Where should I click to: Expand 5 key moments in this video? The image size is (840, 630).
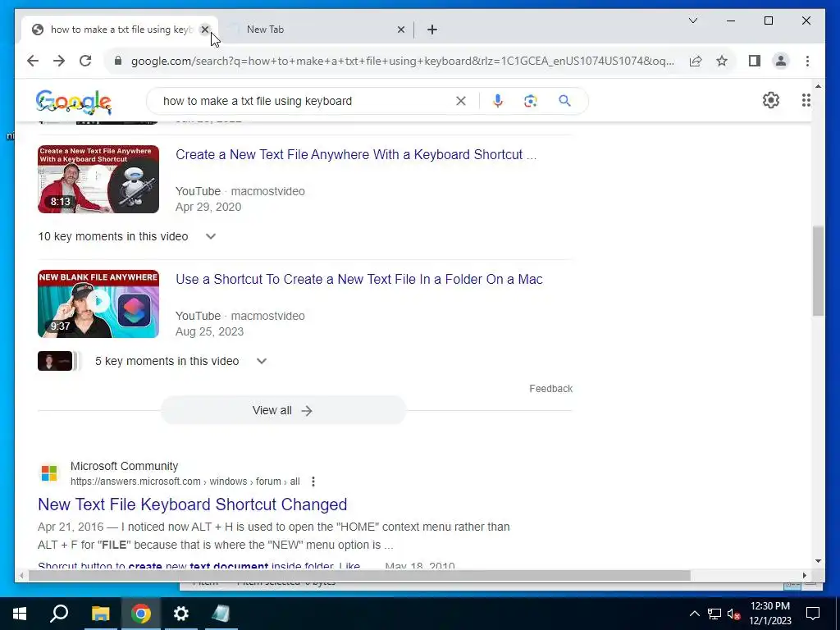262,361
